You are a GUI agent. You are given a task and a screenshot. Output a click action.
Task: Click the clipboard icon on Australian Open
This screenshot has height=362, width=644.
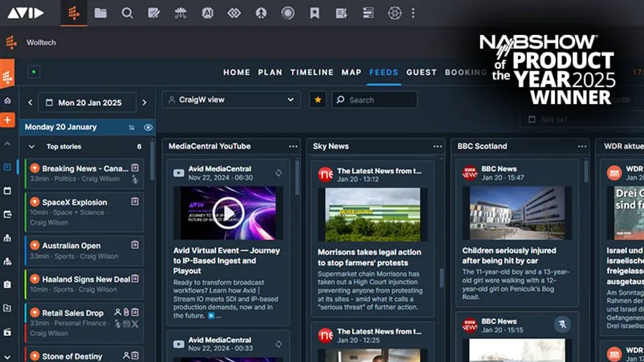click(135, 245)
